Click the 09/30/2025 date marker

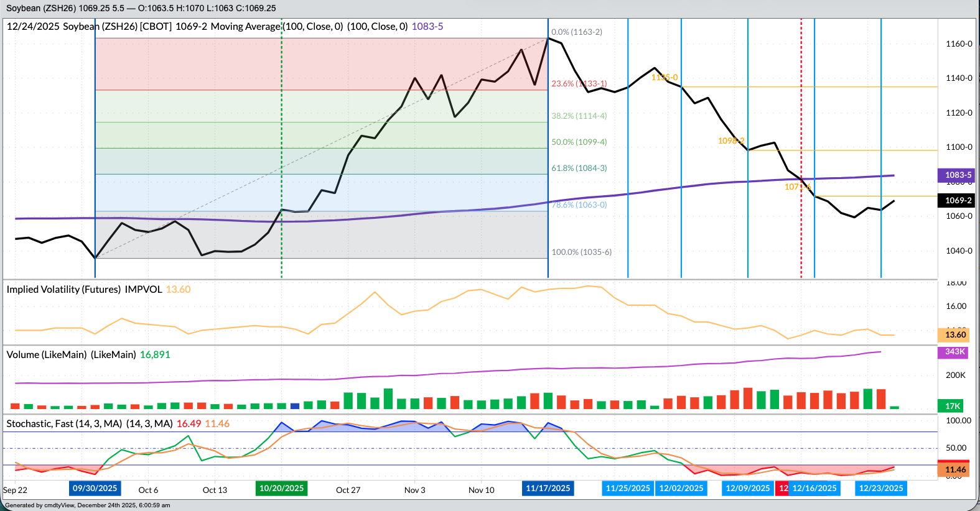tap(95, 489)
